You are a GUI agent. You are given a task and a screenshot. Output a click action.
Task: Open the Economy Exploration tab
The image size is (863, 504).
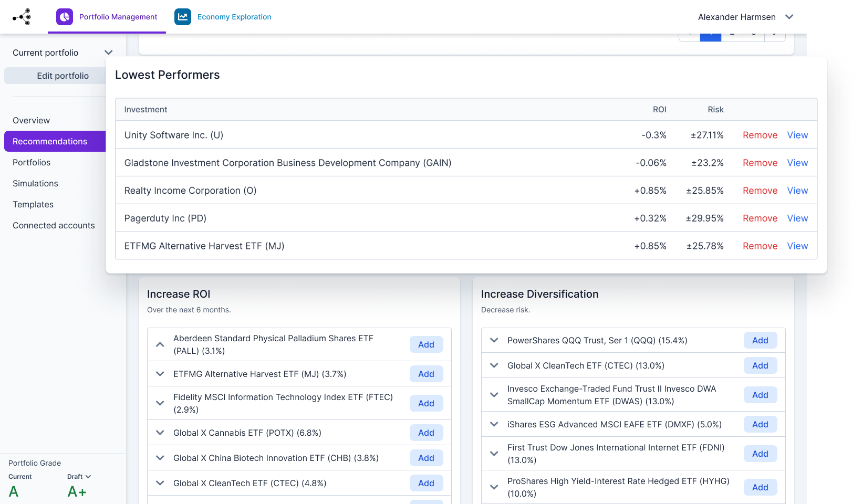[223, 17]
